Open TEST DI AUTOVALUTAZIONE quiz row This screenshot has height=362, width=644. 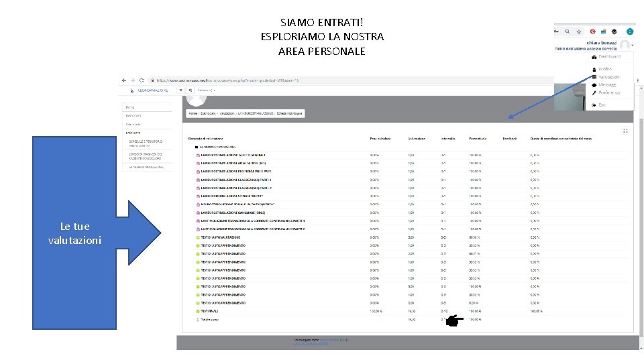click(221, 237)
